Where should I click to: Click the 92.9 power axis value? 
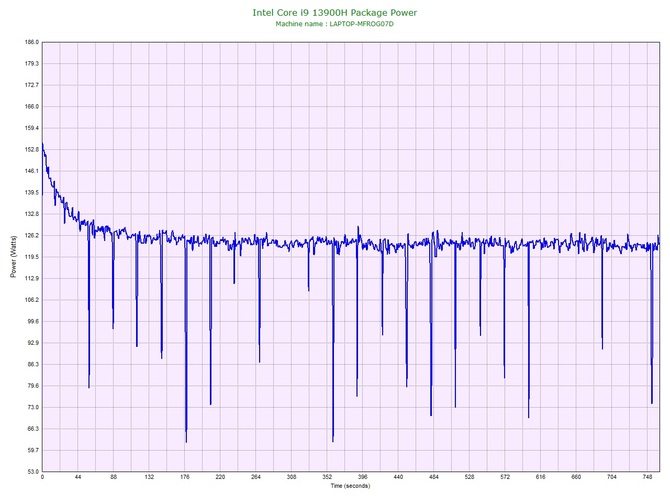(x=33, y=343)
